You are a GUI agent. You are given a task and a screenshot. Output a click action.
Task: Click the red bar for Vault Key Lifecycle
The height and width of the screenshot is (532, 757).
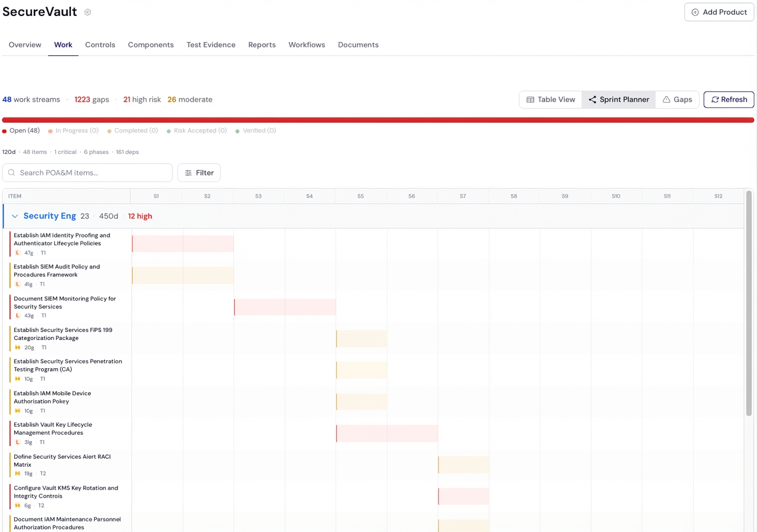click(x=387, y=433)
